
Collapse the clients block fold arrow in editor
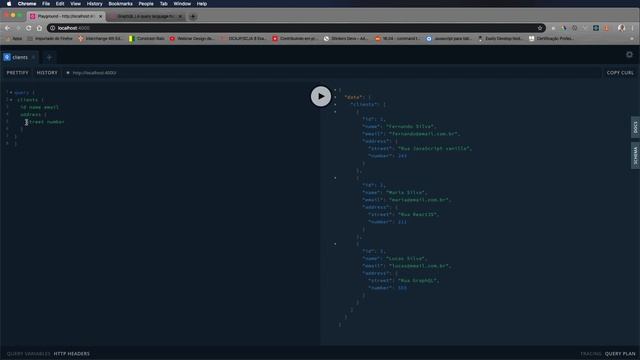pos(11,100)
